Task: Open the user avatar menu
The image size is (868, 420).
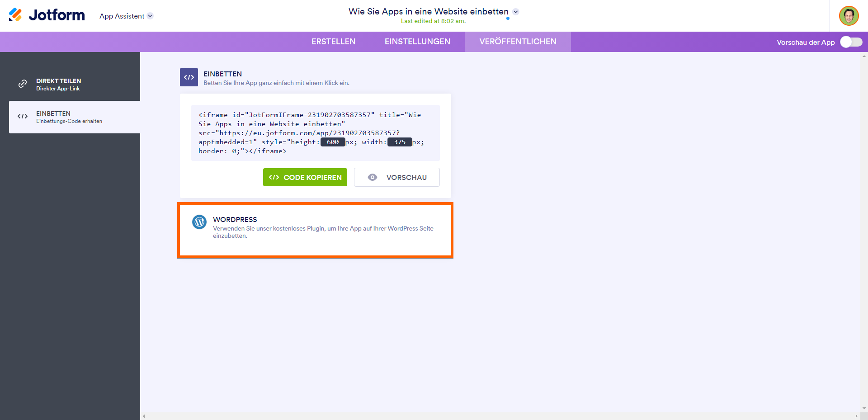Action: click(x=849, y=16)
